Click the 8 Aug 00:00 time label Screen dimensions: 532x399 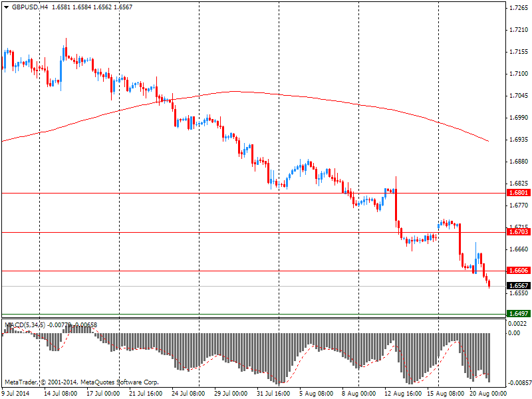[359, 394]
